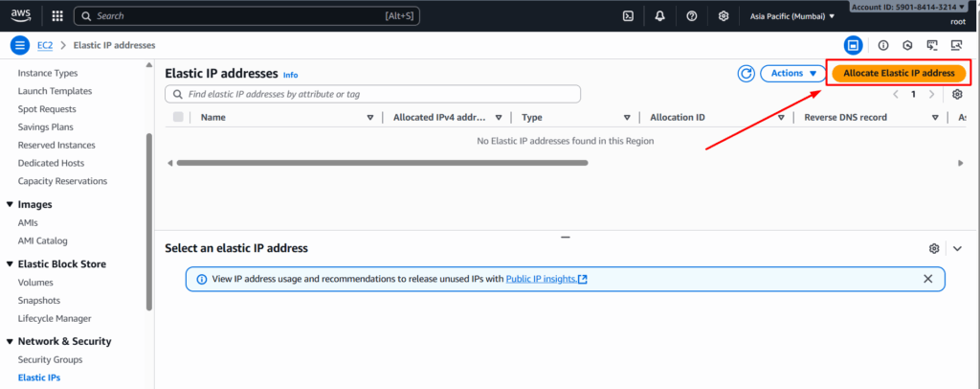Open the info circle icon in breadcrumb bar
The image size is (980, 389).
coord(883,45)
